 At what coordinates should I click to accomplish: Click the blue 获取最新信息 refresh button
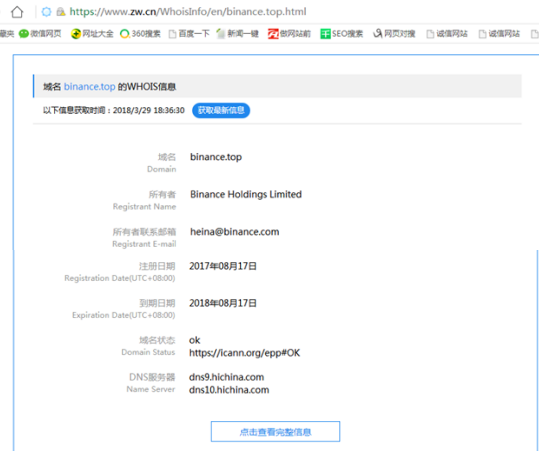tap(221, 110)
